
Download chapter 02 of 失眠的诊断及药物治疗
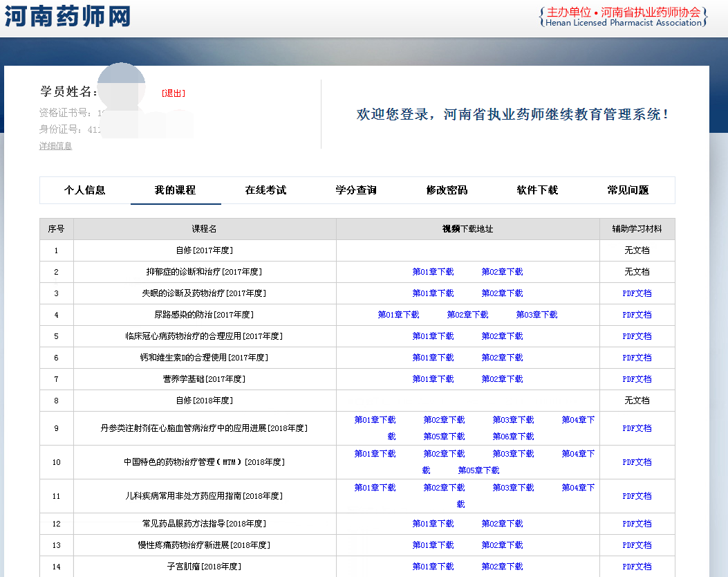[502, 293]
